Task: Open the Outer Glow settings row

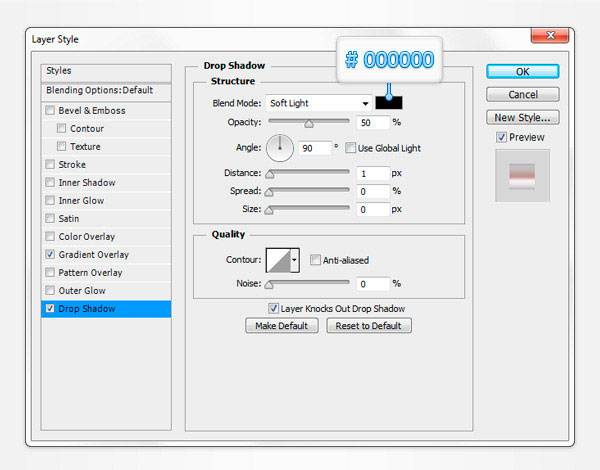Action: [106, 290]
